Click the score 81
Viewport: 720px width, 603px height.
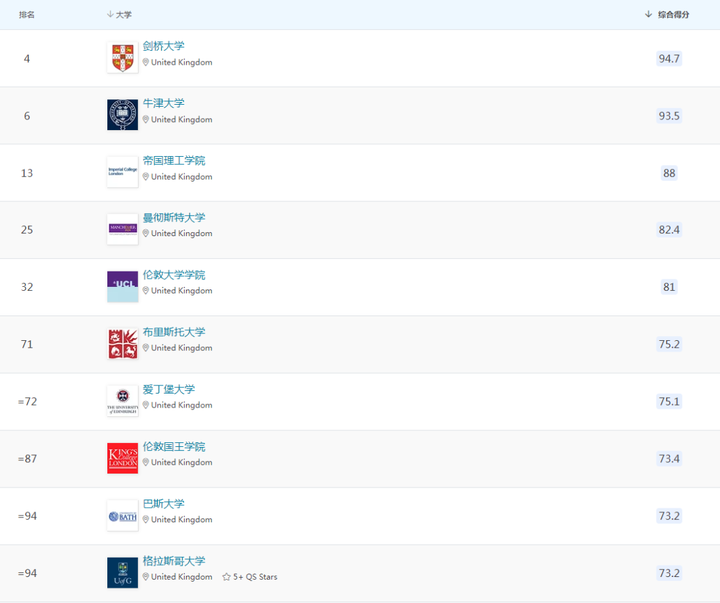pos(669,287)
